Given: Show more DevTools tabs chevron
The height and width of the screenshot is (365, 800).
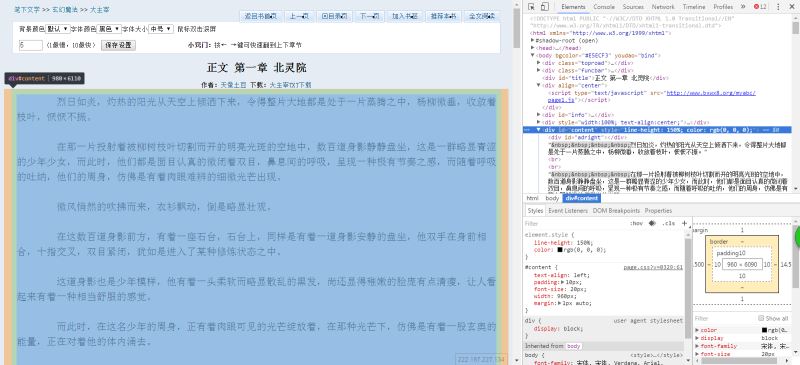Looking at the screenshot, I should [x=743, y=7].
